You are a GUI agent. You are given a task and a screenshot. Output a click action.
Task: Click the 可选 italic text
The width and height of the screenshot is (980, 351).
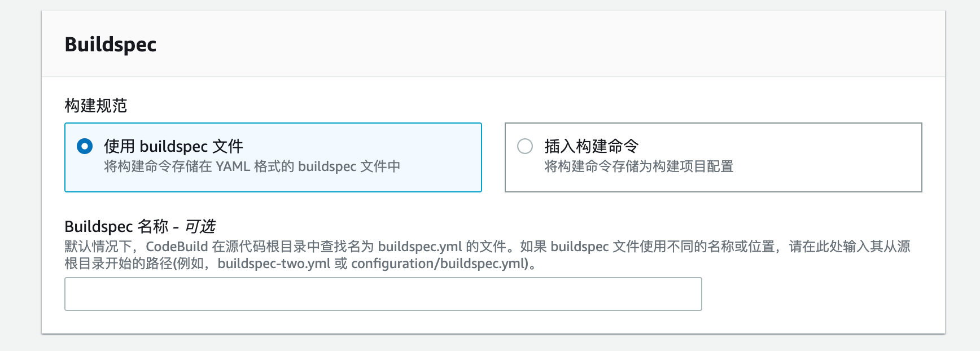click(x=200, y=227)
